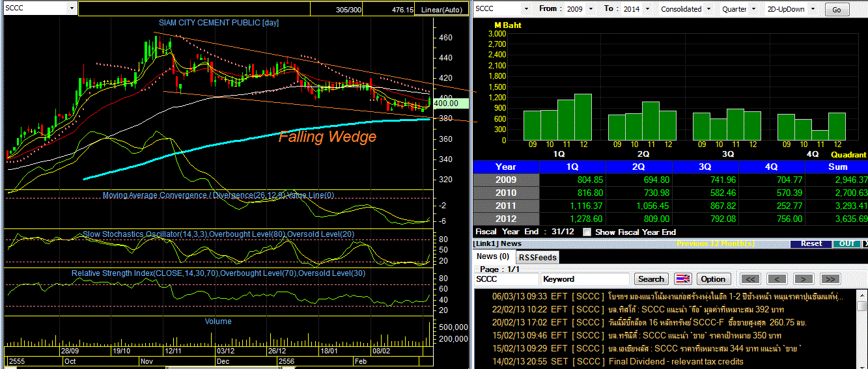This screenshot has width=868, height=369.
Task: Click the news Search button
Action: click(x=651, y=279)
